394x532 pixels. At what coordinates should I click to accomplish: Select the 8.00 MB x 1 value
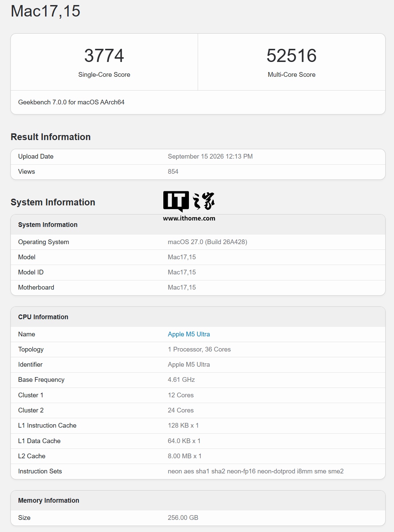pos(185,456)
